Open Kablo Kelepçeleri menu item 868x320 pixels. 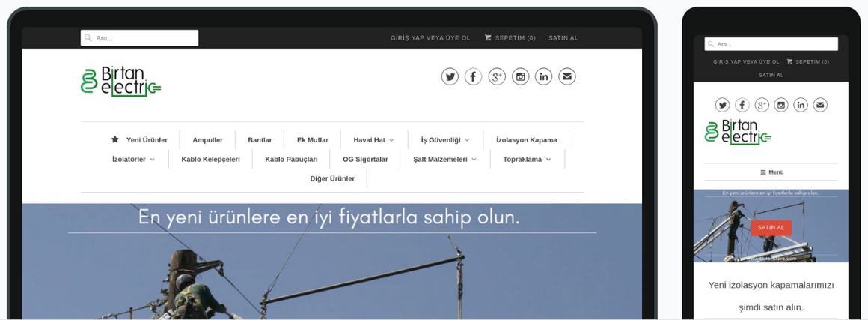[x=210, y=159]
